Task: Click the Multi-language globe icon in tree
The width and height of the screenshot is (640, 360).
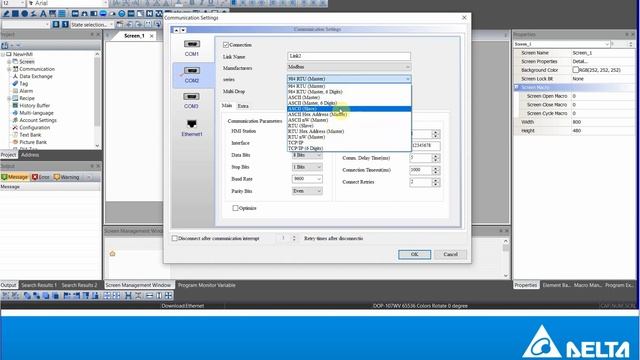Action: [15, 113]
